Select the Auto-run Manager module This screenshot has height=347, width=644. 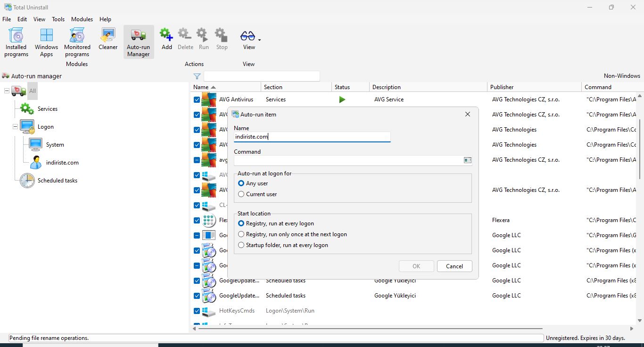(x=139, y=42)
